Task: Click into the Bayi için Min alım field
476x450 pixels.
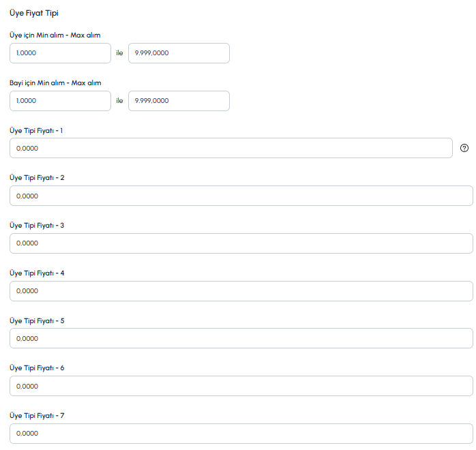Action: pyautogui.click(x=61, y=101)
